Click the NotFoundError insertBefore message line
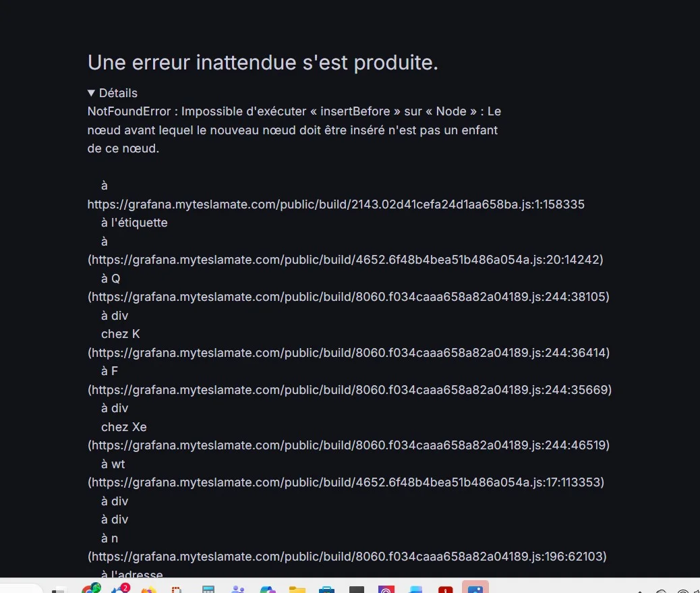 tap(294, 111)
